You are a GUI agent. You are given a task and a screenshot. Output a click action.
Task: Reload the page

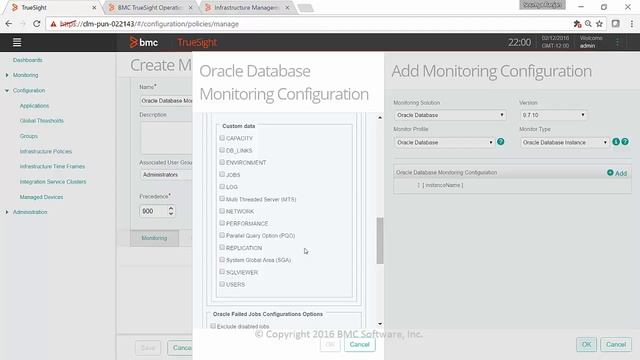[x=36, y=24]
